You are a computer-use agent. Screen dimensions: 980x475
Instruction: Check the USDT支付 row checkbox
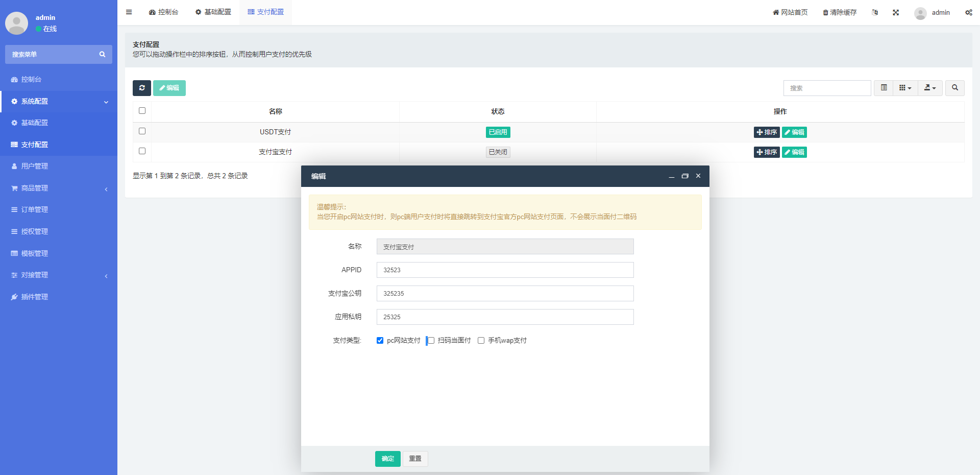(x=142, y=131)
